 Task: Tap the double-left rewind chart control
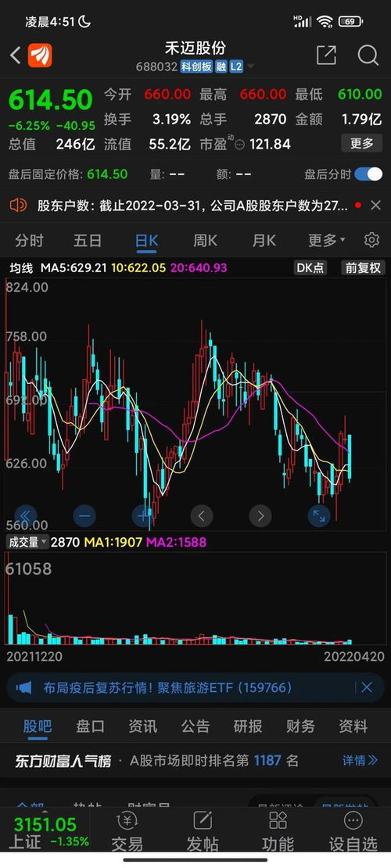click(x=26, y=516)
